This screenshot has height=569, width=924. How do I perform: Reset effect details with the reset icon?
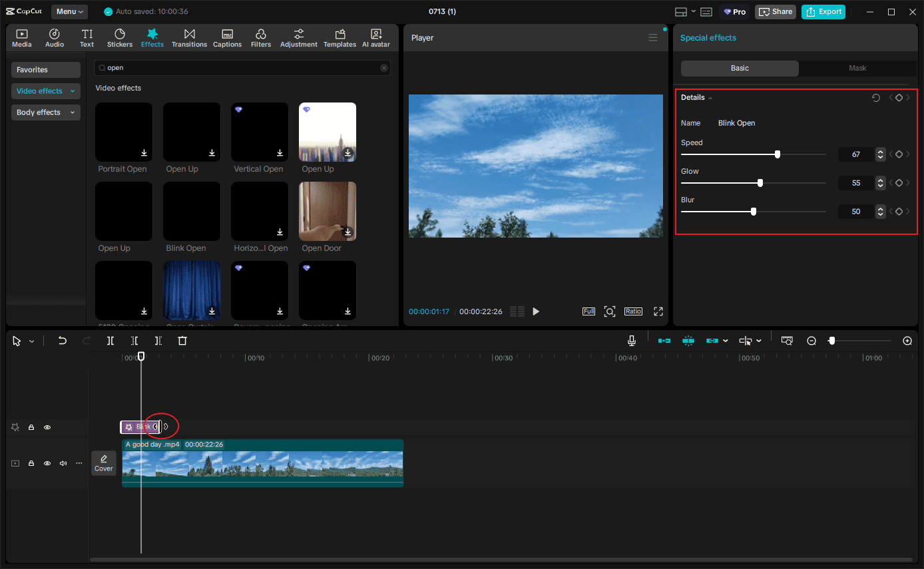point(876,98)
